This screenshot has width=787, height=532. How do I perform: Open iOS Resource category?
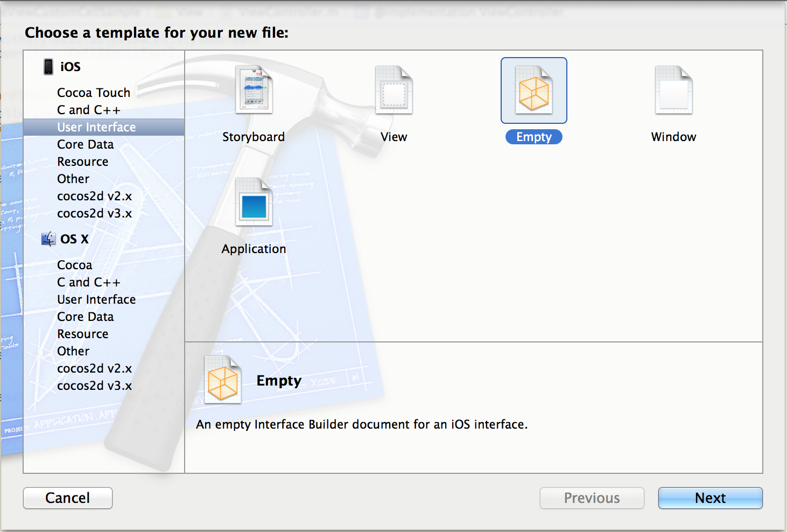(83, 162)
